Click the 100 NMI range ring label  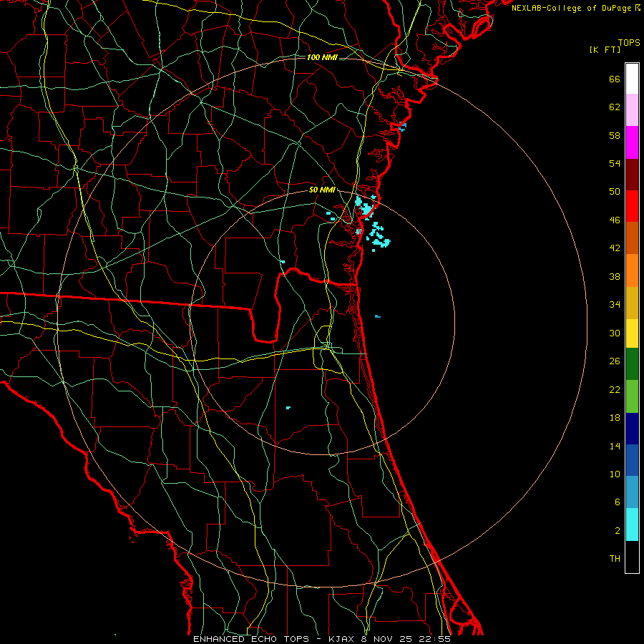click(x=322, y=57)
